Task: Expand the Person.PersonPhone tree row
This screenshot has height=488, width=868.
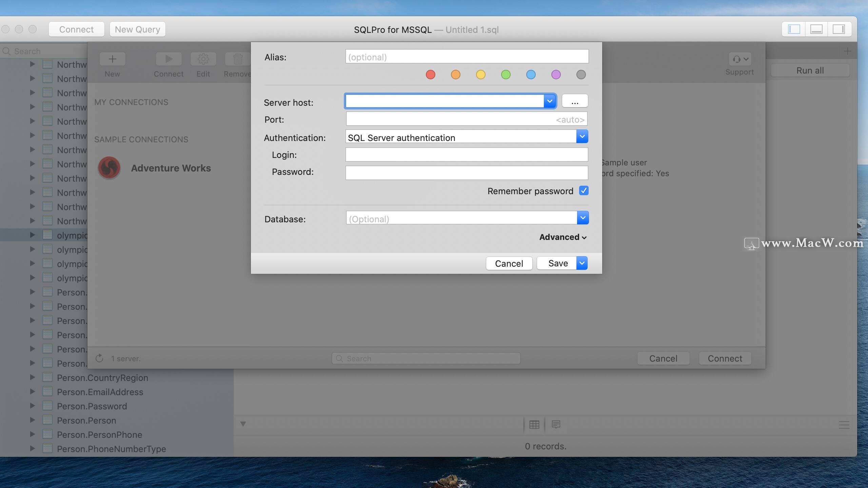Action: tap(33, 434)
